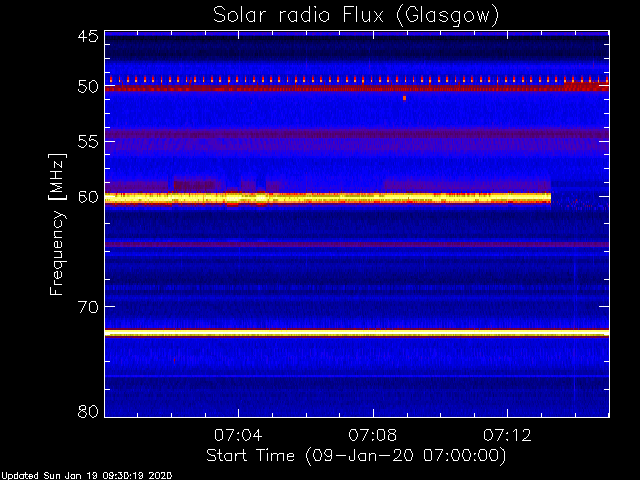Viewport: 640px width, 480px height.
Task: Click the bright yellow band at 60 MHz
Action: (328, 198)
